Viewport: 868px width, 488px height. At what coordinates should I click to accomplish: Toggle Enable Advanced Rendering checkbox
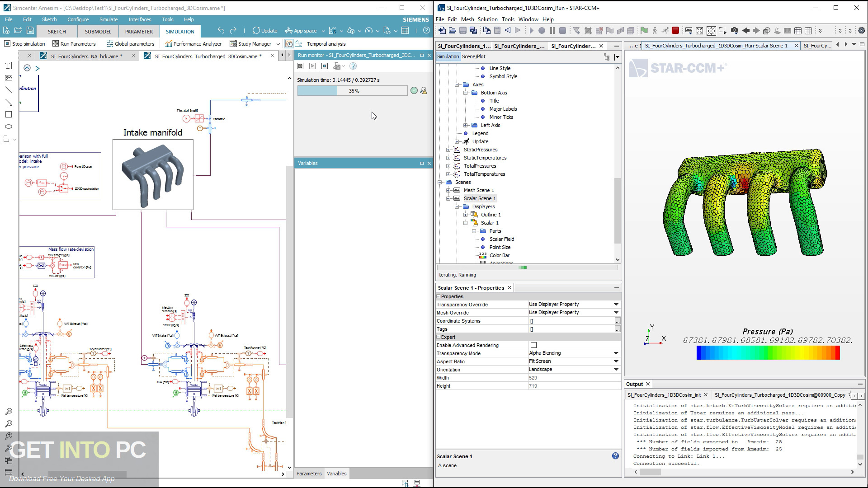pos(533,345)
